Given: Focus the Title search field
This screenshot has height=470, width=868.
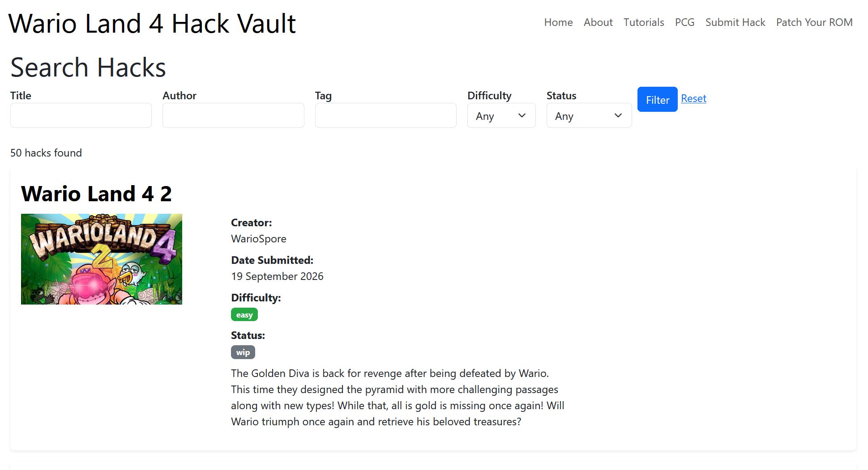Looking at the screenshot, I should click(x=81, y=115).
